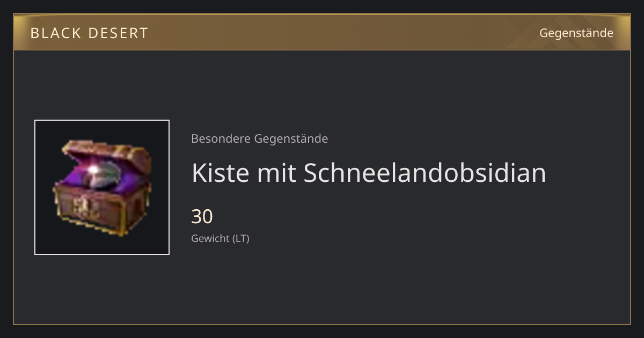Viewport: 644px width, 338px height.
Task: Click the weight value 30
Action: 202,216
